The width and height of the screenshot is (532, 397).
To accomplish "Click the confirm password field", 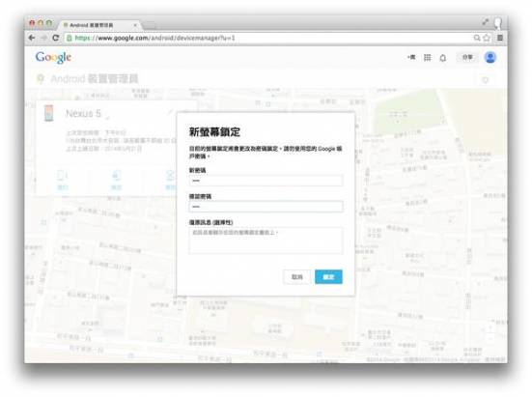I will click(x=266, y=207).
